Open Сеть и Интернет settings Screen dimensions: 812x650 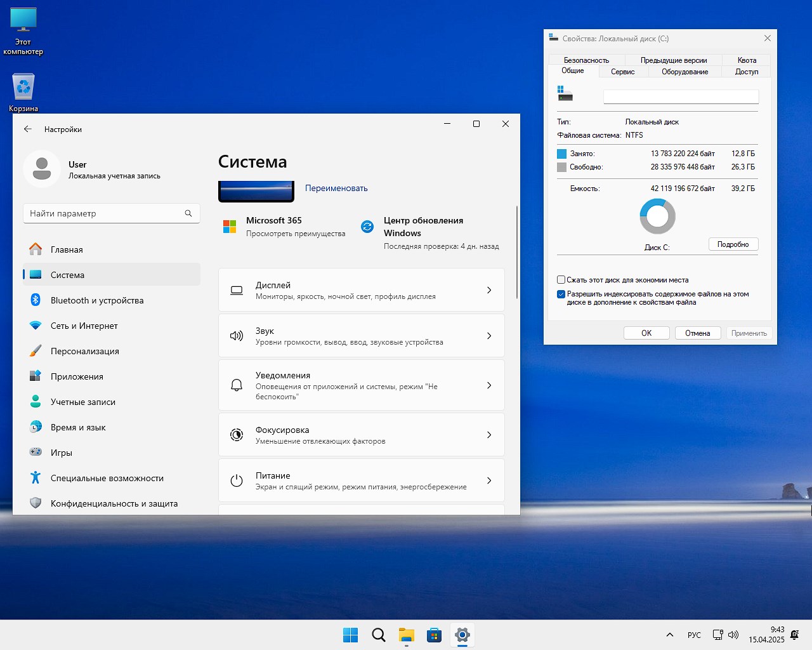(84, 326)
